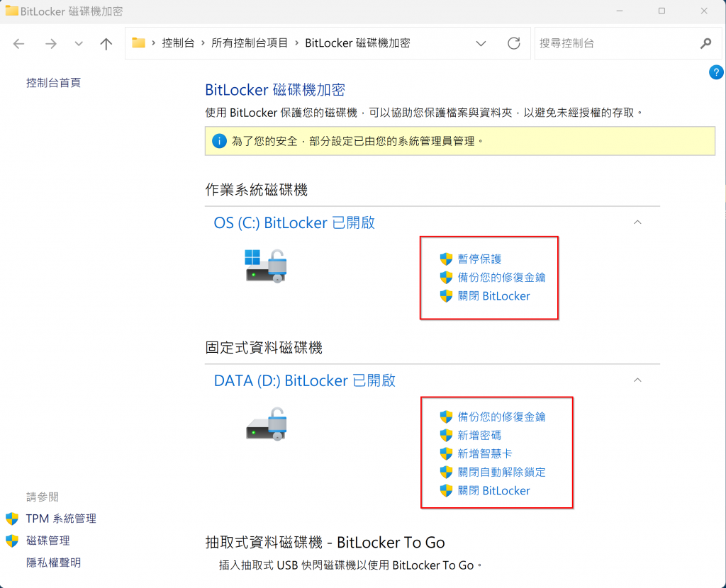The height and width of the screenshot is (588, 726).
Task: Back up recovery key for drive C
Action: point(501,278)
